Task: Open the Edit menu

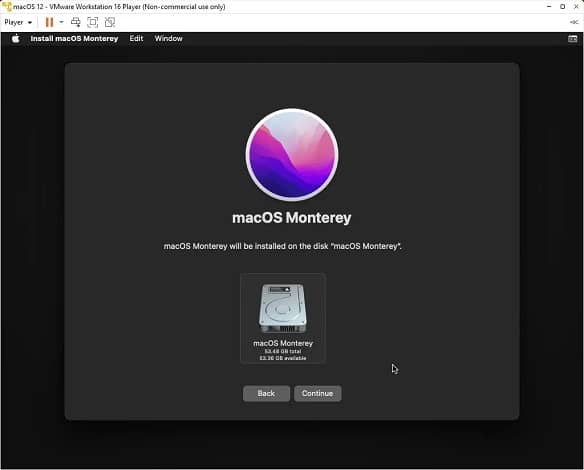Action: [136, 38]
